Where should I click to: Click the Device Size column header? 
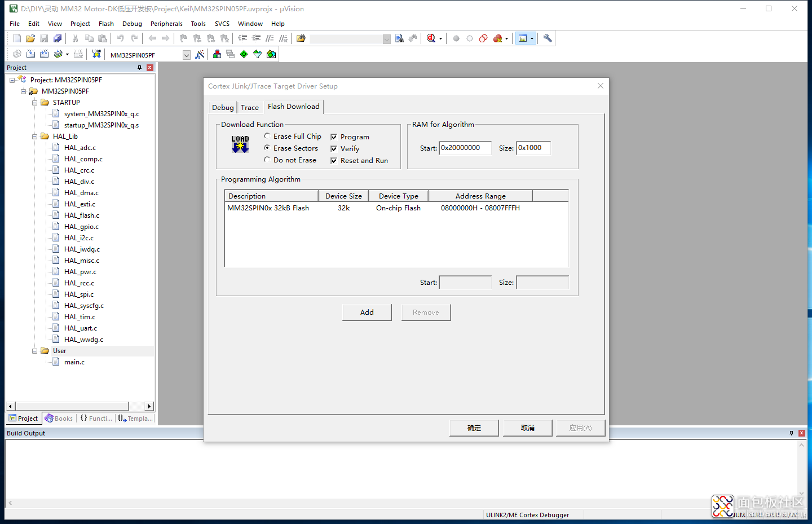tap(343, 196)
